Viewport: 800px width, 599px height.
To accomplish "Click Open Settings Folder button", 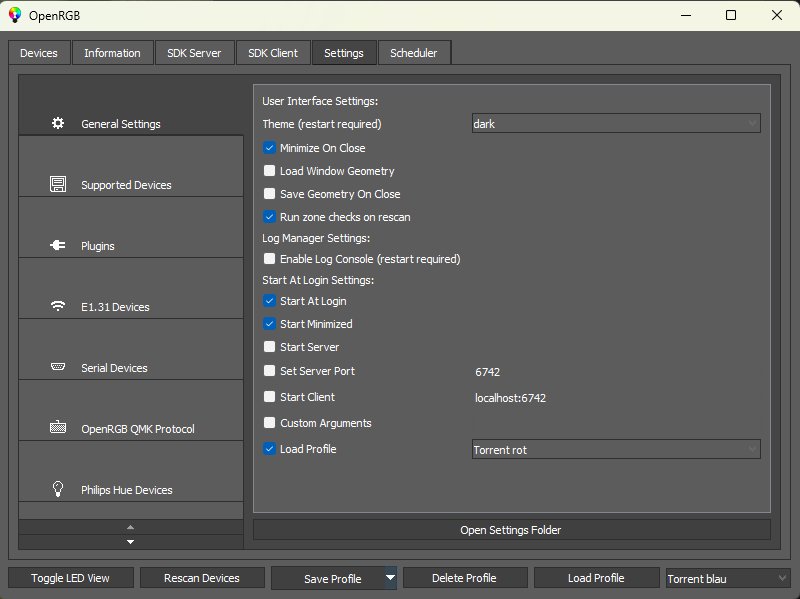I will click(x=511, y=530).
